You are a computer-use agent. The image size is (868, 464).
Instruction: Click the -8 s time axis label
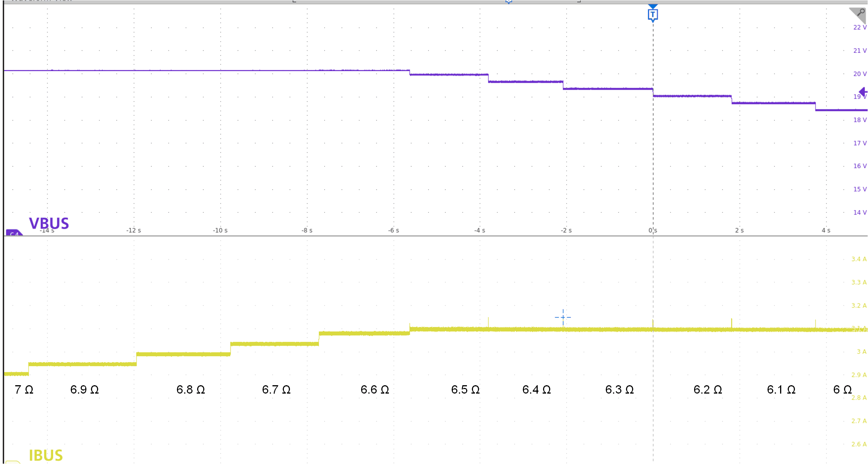(307, 230)
